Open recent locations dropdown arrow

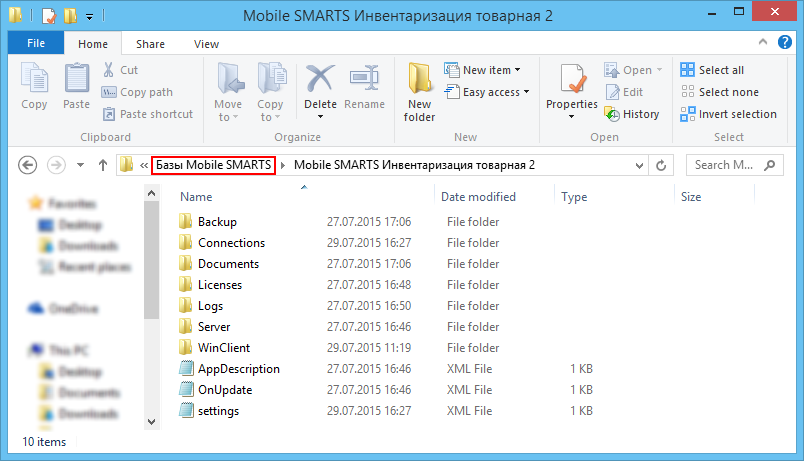(80, 165)
